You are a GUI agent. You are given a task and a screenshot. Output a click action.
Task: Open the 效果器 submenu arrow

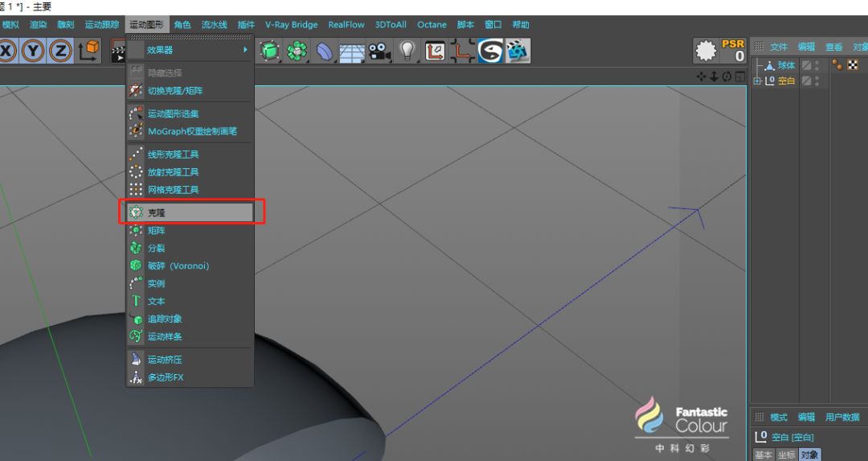coord(245,50)
